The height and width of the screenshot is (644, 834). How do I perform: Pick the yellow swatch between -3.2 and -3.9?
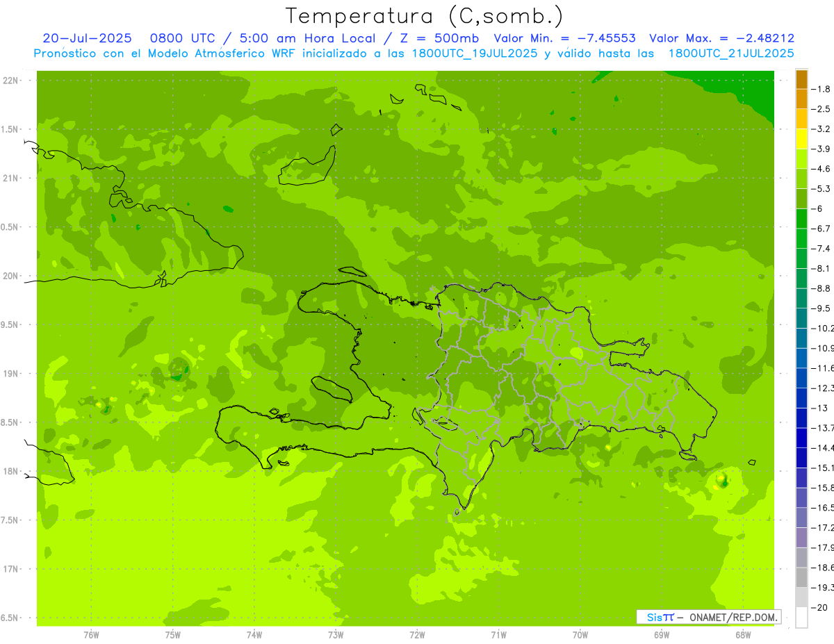point(801,139)
